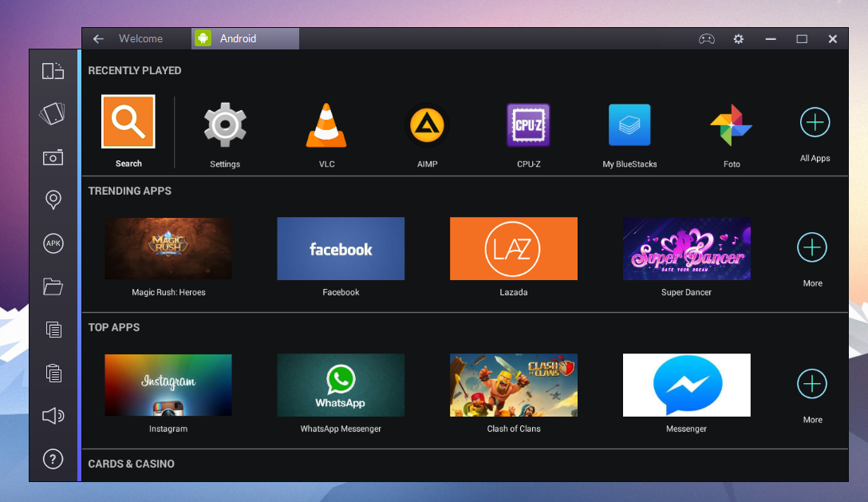
Task: Open WhatsApp Messenger banner
Action: point(341,385)
